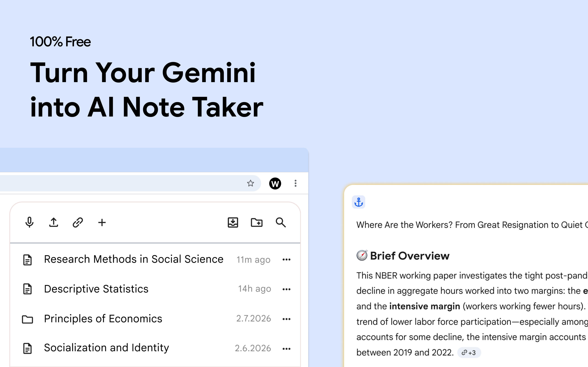Open options menu for Research Methods in Social Science
Image resolution: width=588 pixels, height=367 pixels.
pos(287,259)
